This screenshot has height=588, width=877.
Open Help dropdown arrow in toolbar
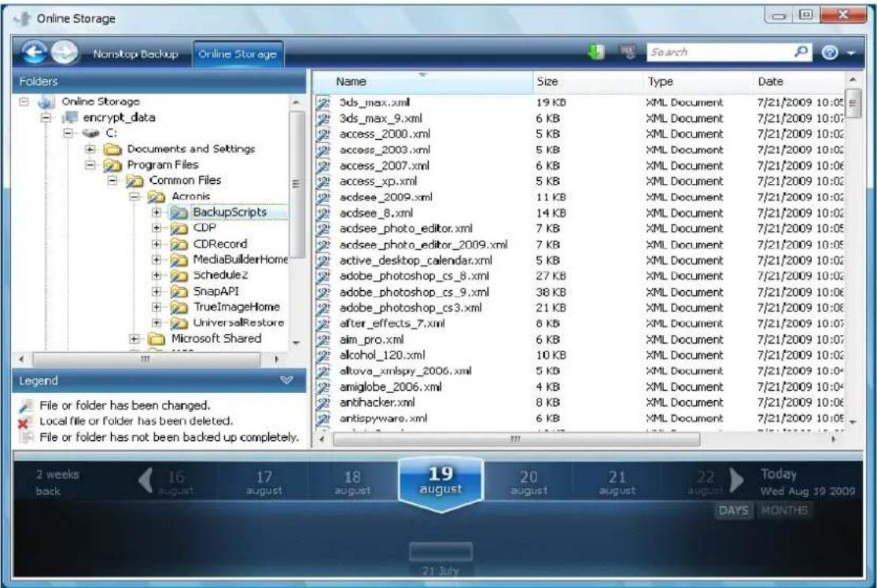tap(851, 53)
